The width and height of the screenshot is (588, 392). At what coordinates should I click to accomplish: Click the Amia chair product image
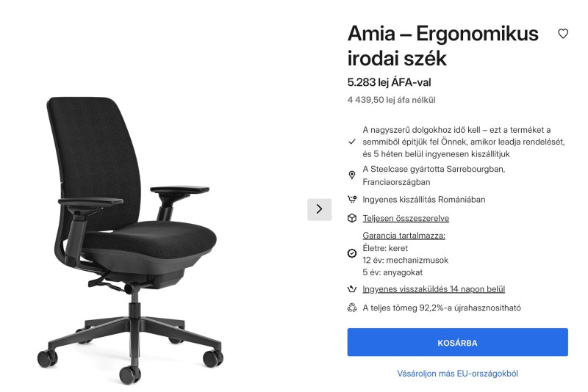pyautogui.click(x=131, y=239)
